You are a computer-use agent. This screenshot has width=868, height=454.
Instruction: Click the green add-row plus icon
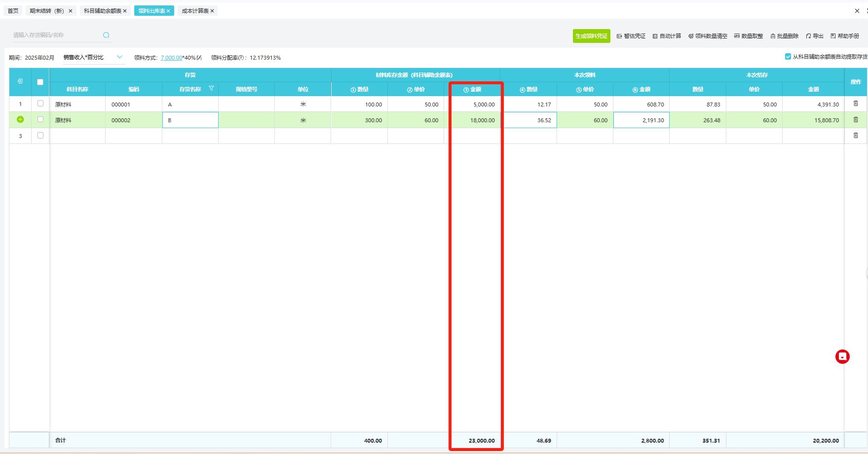tap(20, 120)
